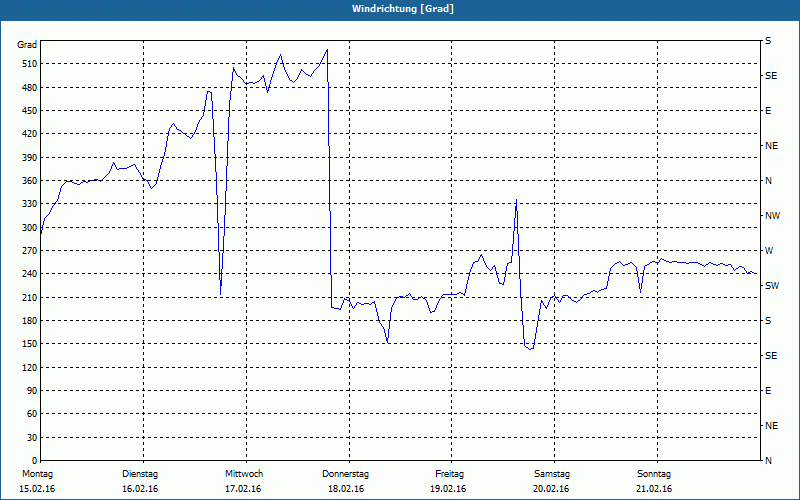Select the 360 value on left axis
Image resolution: width=800 pixels, height=500 pixels.
[29, 181]
